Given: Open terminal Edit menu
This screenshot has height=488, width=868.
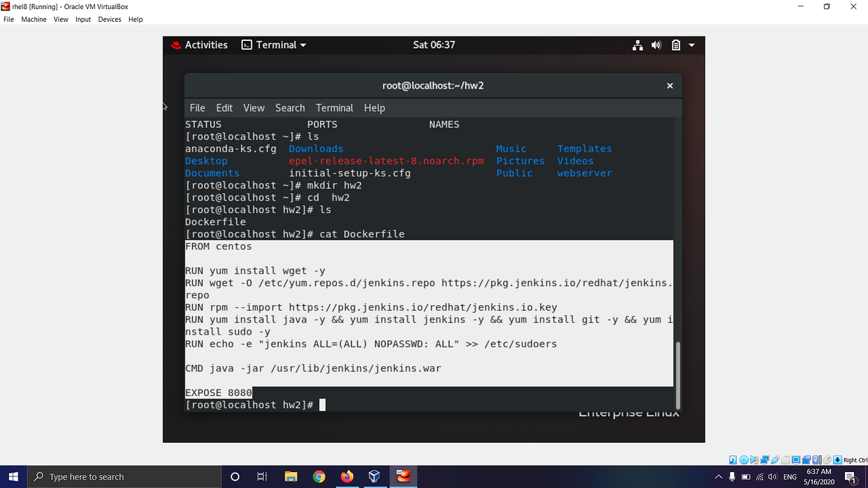Looking at the screenshot, I should click(224, 108).
